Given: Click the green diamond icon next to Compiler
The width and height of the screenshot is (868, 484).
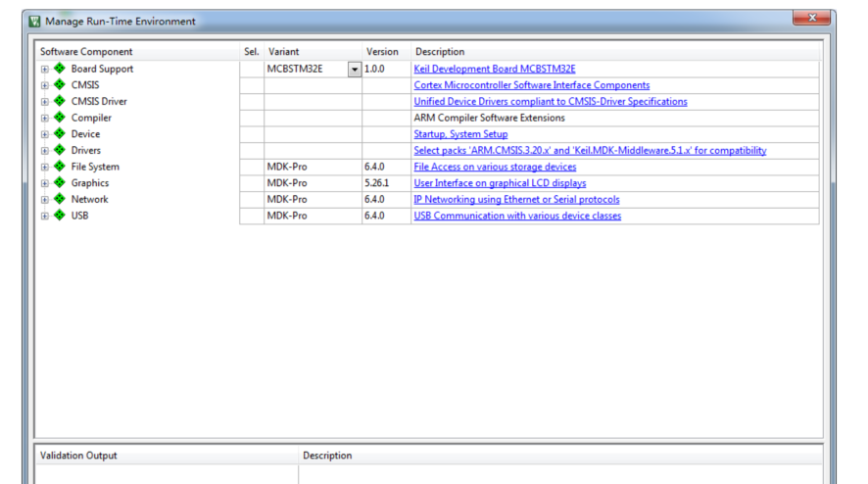Looking at the screenshot, I should click(x=59, y=118).
